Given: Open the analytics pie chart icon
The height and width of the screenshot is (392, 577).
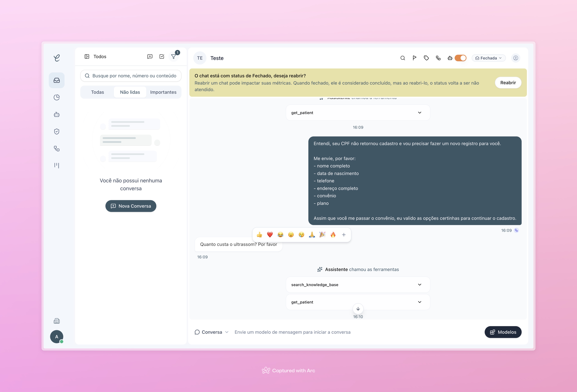Looking at the screenshot, I should coord(57,97).
